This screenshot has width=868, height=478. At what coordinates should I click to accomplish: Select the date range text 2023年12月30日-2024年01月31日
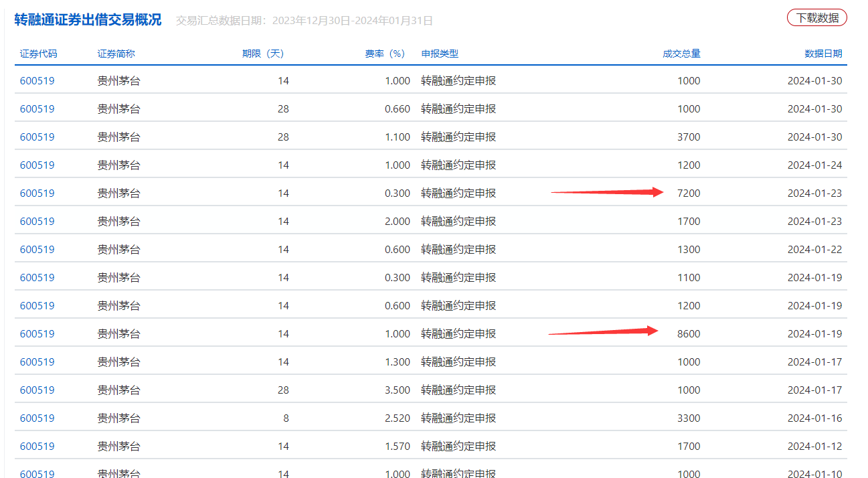coord(353,21)
